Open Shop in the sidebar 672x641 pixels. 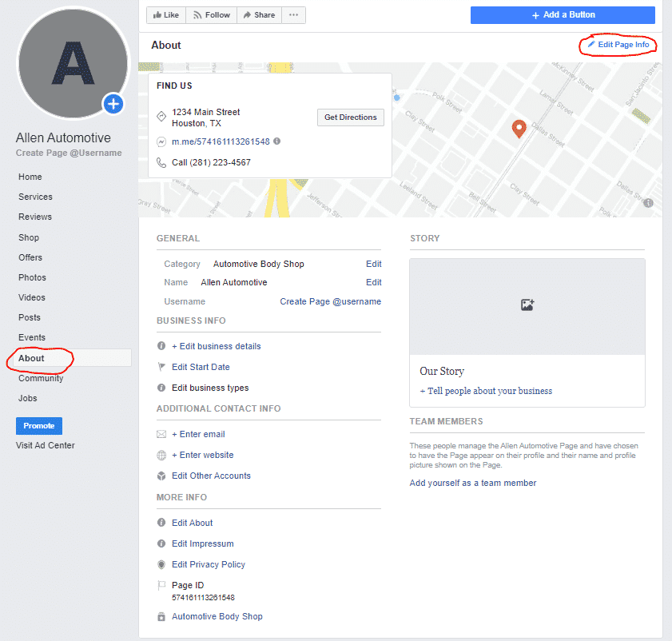click(x=28, y=237)
